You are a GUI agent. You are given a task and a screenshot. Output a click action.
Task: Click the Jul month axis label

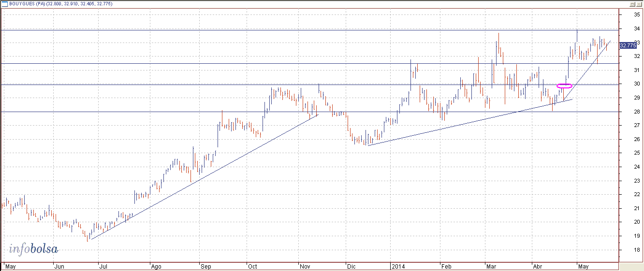pyautogui.click(x=102, y=266)
